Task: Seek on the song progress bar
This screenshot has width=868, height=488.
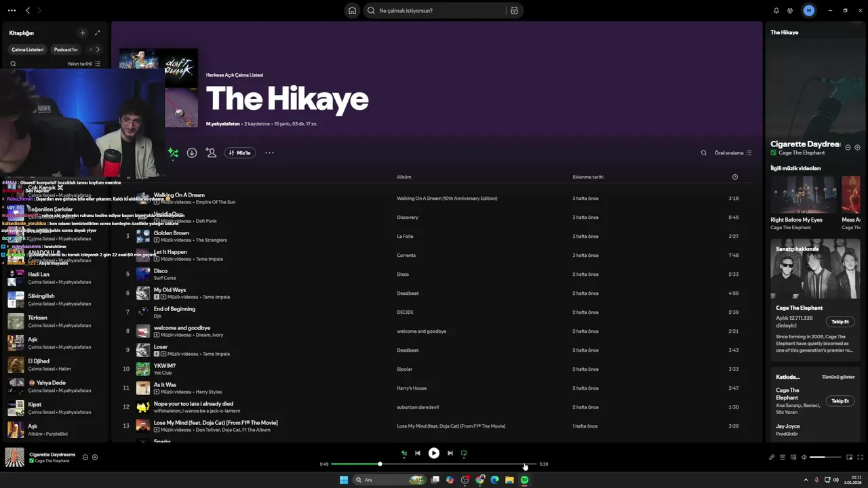Action: tap(434, 464)
